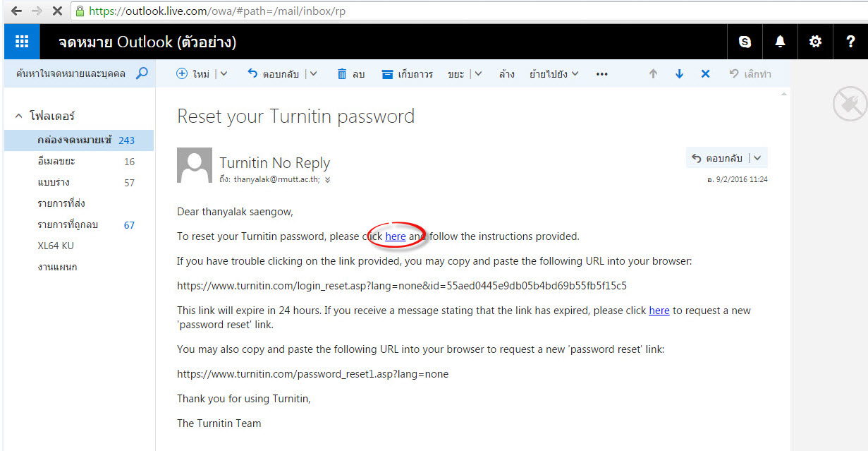The height and width of the screenshot is (451, 868).
Task: Mark as junk with 'ขยะ'
Action: 456,73
